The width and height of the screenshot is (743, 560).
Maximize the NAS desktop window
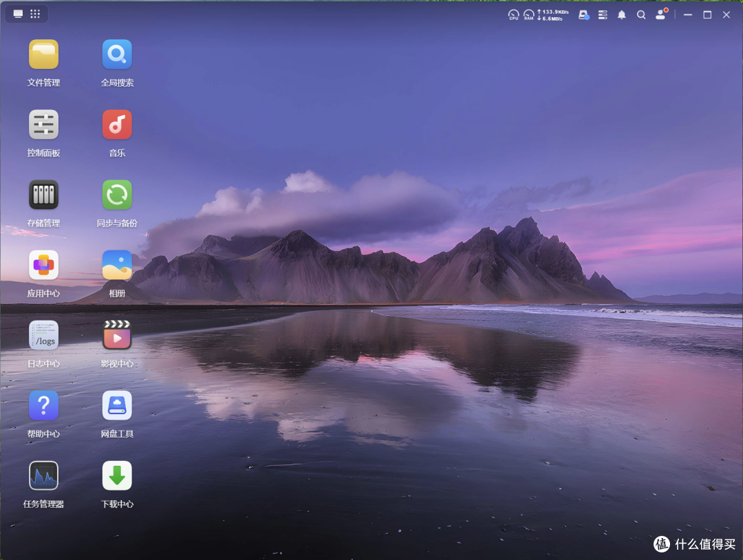[707, 14]
